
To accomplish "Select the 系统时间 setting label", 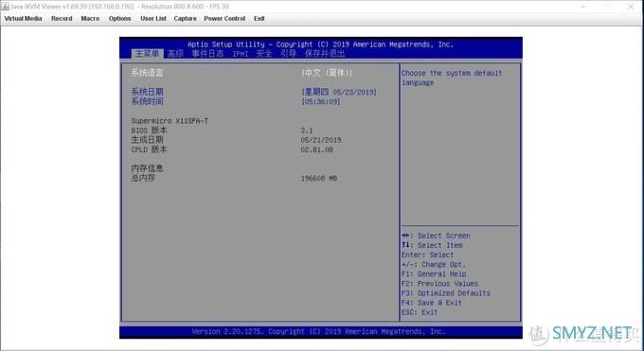I will click(147, 101).
